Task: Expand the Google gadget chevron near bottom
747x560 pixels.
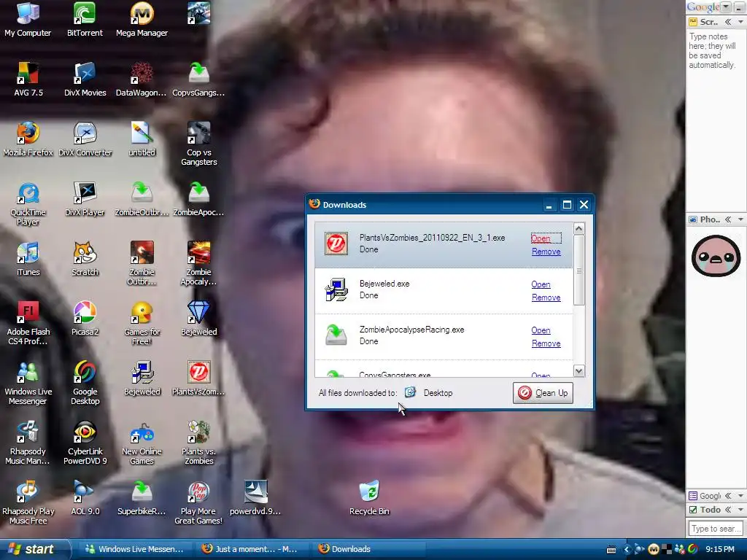Action: [x=728, y=496]
